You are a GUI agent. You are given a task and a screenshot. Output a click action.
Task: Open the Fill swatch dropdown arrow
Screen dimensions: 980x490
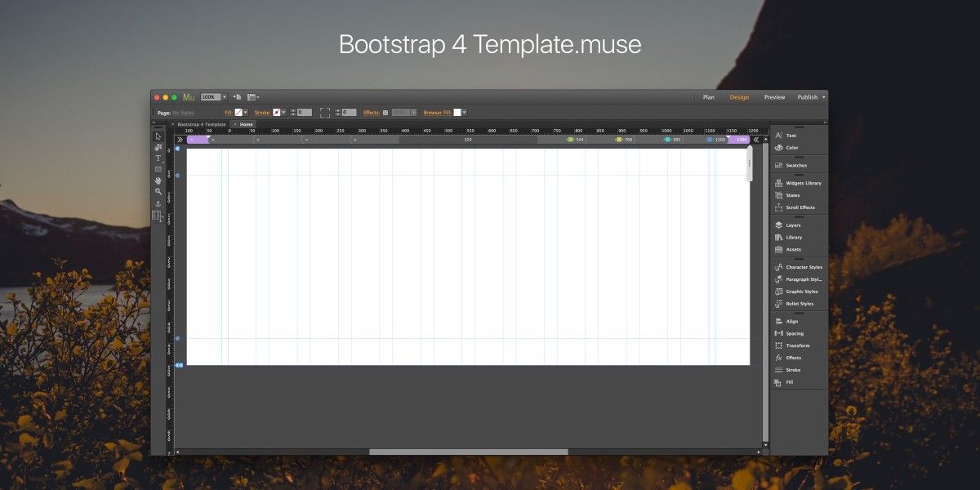point(245,112)
